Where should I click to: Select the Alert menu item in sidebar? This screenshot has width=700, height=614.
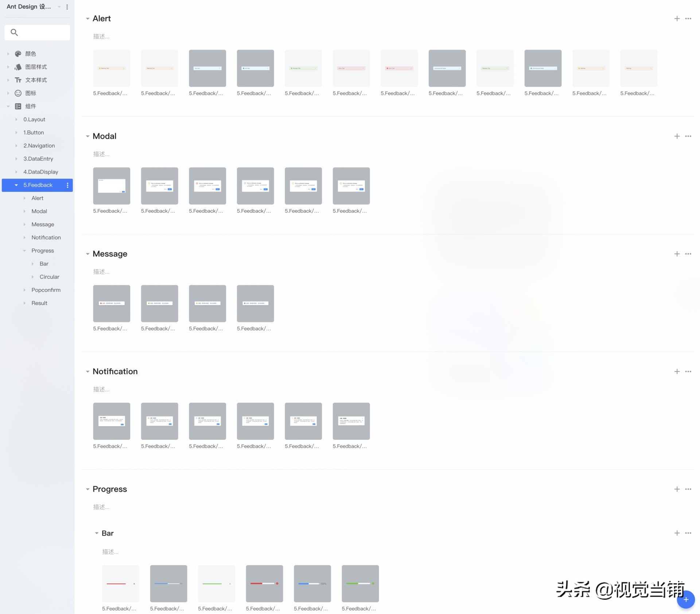point(37,198)
